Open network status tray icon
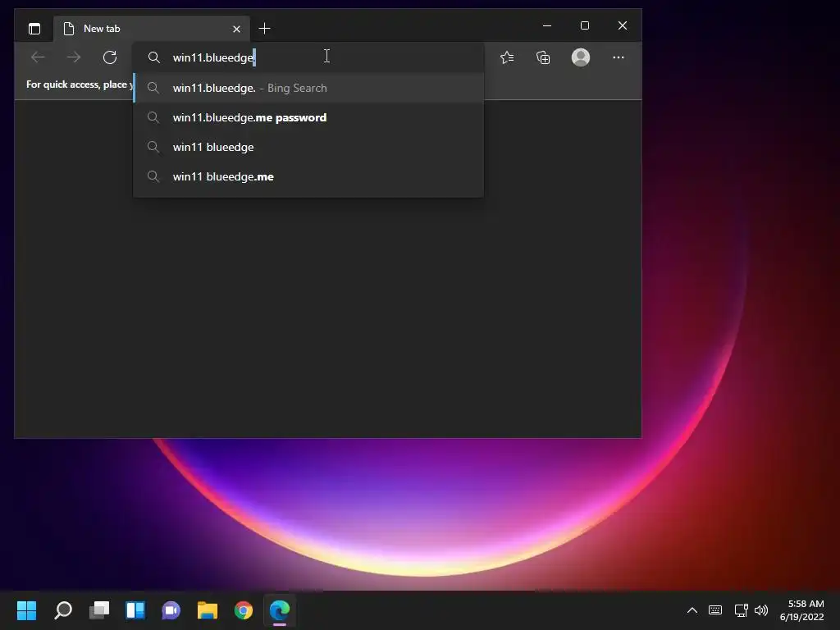Image resolution: width=840 pixels, height=630 pixels. [741, 610]
